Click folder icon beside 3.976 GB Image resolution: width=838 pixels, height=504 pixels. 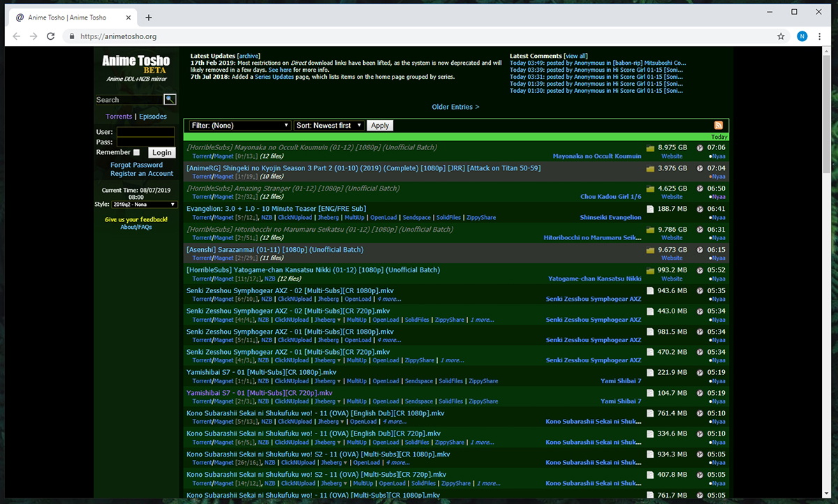(650, 168)
